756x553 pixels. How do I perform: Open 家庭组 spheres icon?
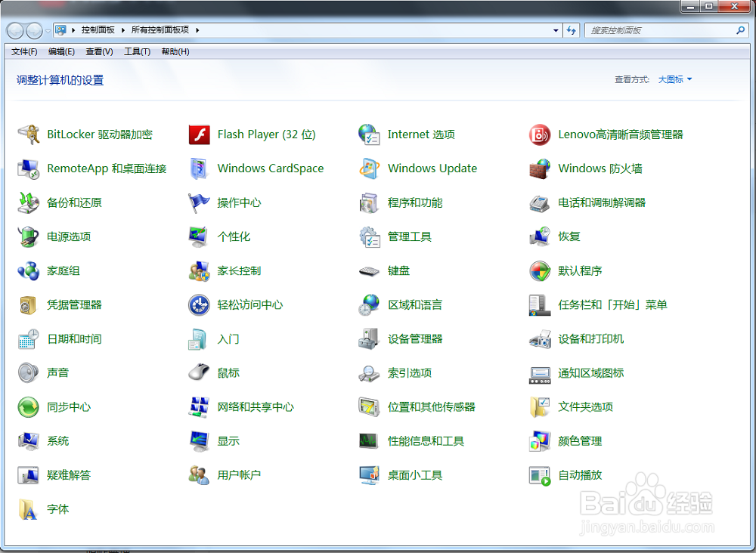(29, 270)
